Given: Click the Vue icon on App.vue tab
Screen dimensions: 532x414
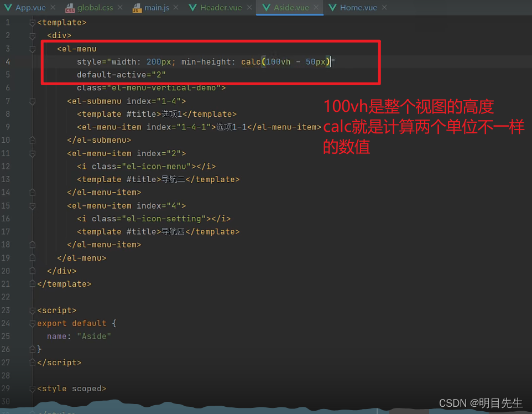Looking at the screenshot, I should 8,7.
